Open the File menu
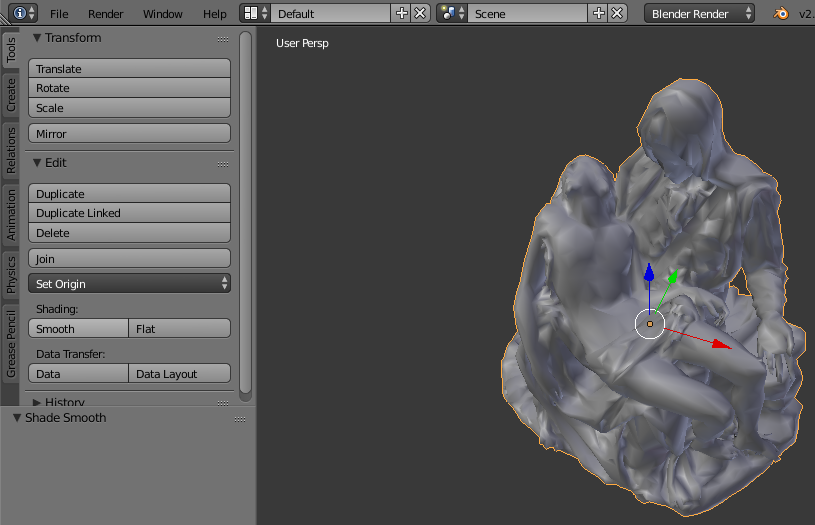This screenshot has width=815, height=525. [59, 14]
